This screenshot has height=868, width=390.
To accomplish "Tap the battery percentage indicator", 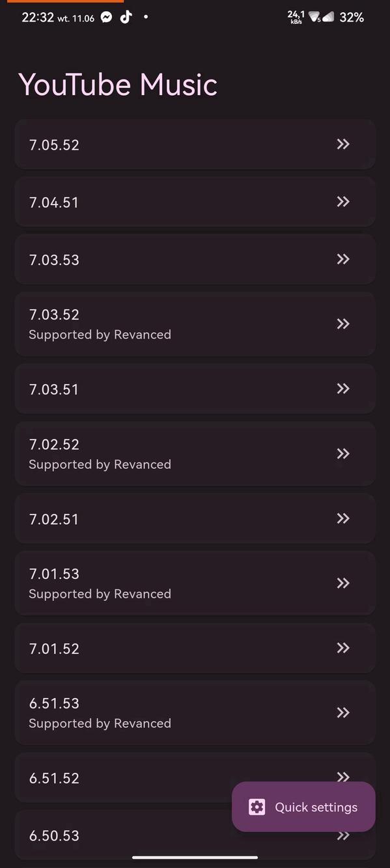I will (x=352, y=18).
